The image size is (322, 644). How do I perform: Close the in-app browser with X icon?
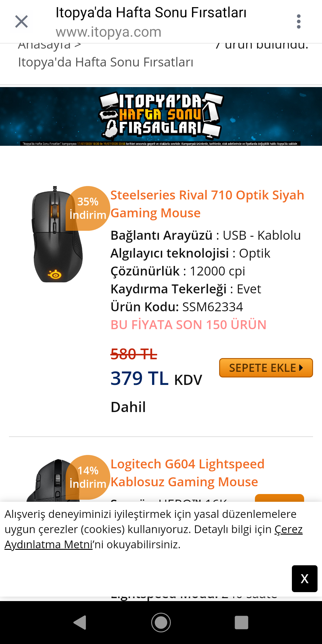[21, 21]
